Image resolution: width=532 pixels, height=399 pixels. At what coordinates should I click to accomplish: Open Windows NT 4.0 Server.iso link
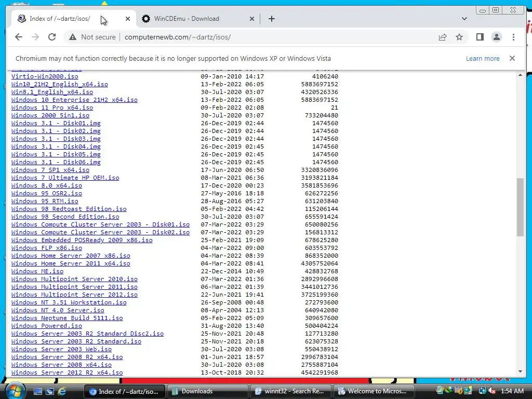tap(58, 311)
